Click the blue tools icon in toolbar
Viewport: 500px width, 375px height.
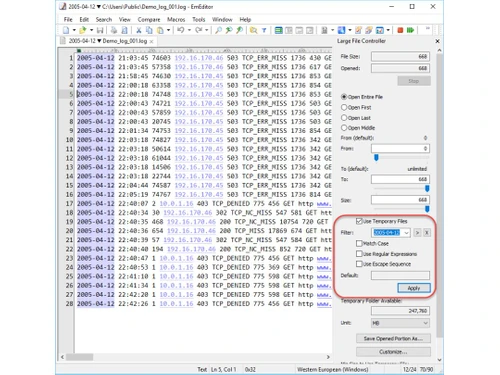pos(341,30)
